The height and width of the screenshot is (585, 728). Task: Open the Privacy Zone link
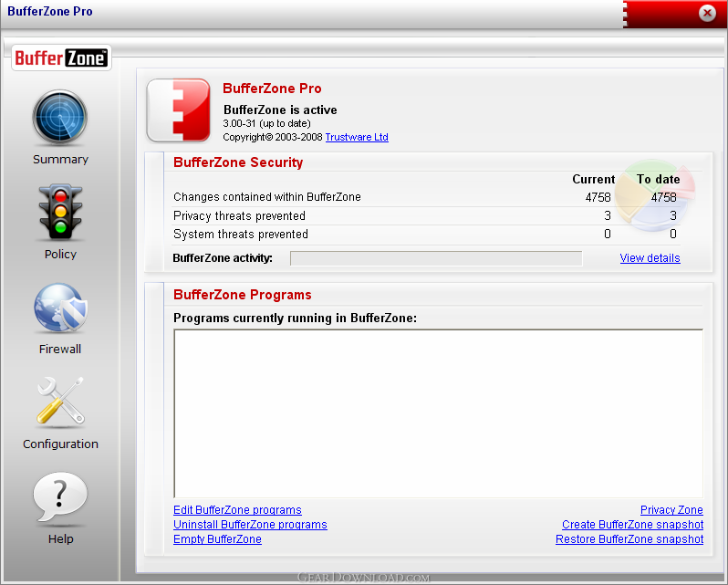[x=671, y=510]
